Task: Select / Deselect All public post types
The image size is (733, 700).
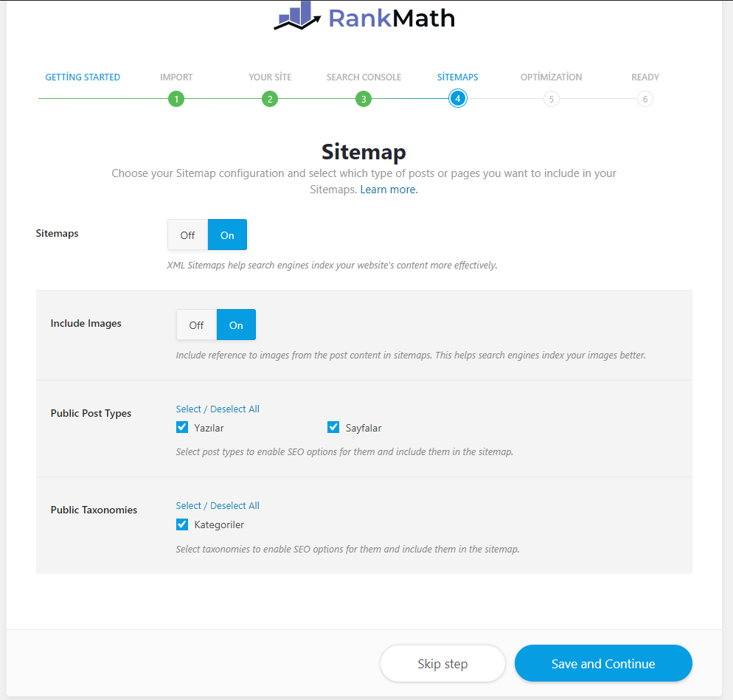Action: (218, 409)
